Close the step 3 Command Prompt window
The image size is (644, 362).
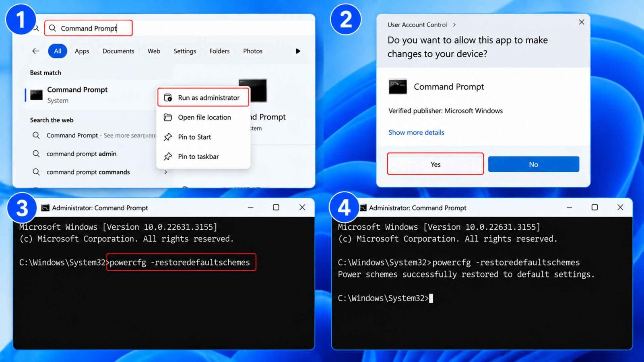point(302,207)
